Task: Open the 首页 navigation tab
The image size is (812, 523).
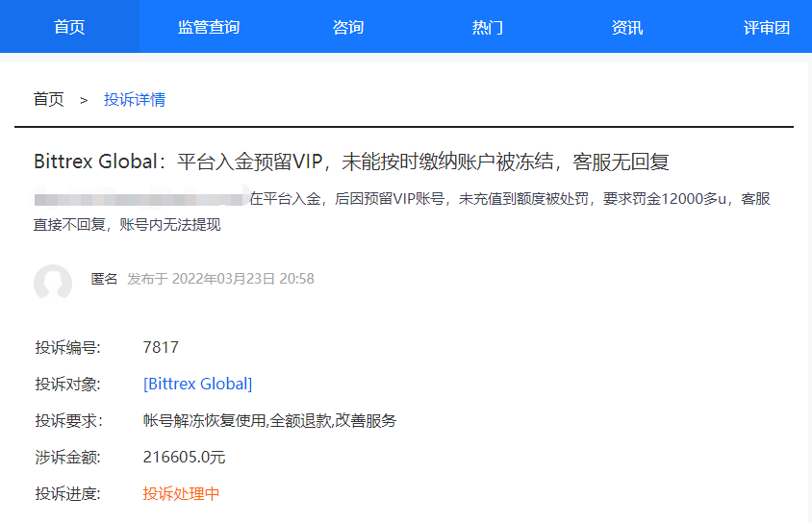Action: point(69,27)
